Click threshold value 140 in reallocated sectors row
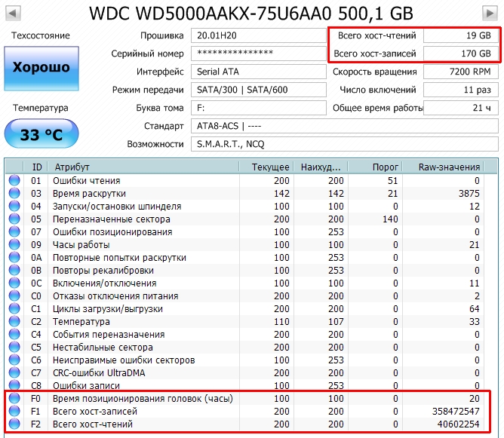The image size is (504, 438). coord(390,219)
